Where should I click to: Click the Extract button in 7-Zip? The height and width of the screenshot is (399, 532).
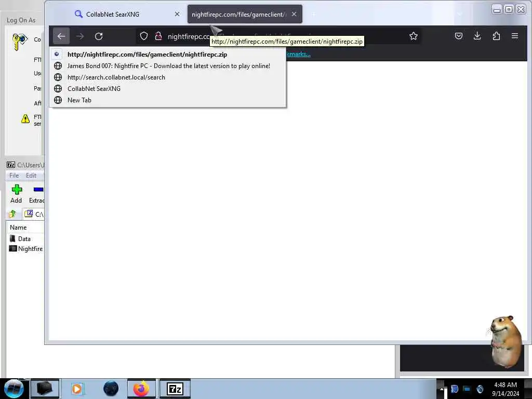pyautogui.click(x=36, y=194)
